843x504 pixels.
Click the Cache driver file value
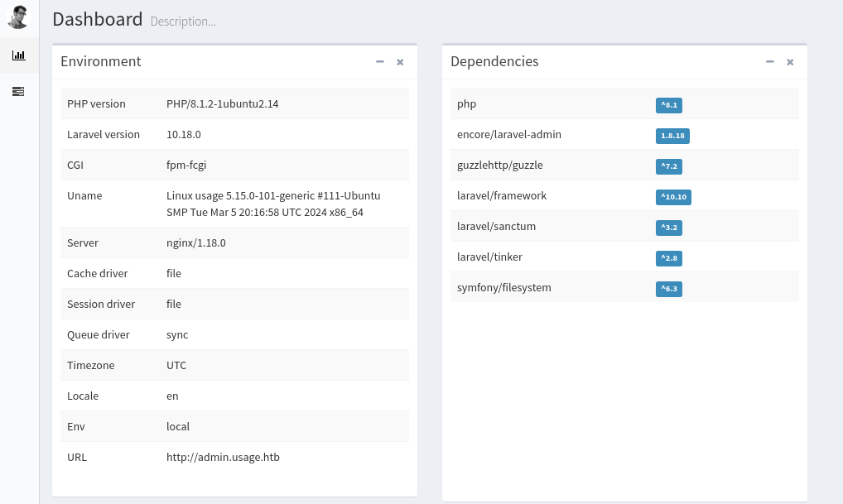174,273
